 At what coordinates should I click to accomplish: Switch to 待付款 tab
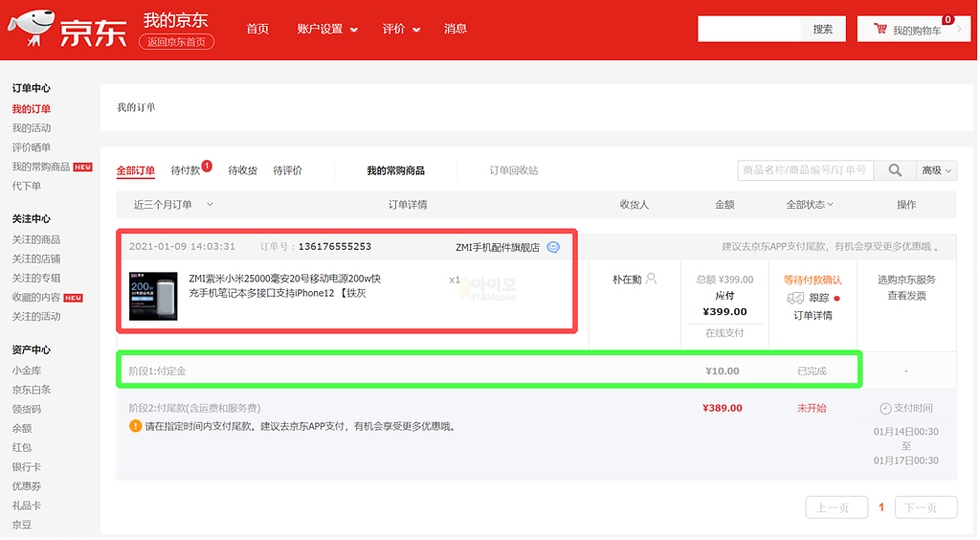click(185, 170)
